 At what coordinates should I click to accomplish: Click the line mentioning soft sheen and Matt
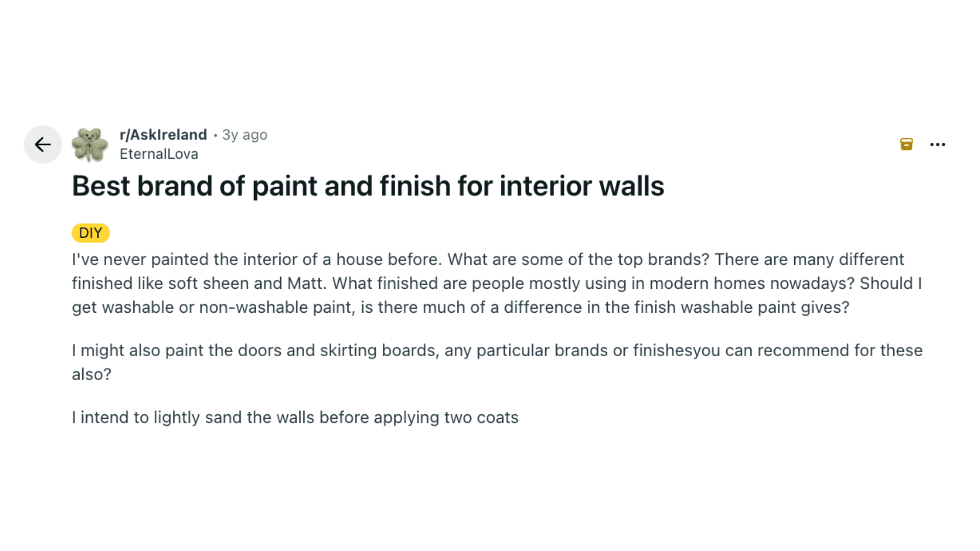coord(496,283)
